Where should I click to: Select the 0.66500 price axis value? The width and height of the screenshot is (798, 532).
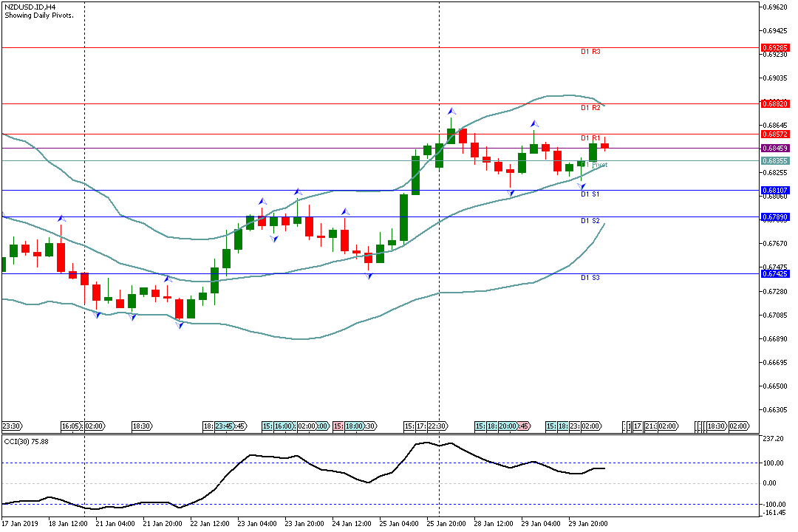pos(774,386)
